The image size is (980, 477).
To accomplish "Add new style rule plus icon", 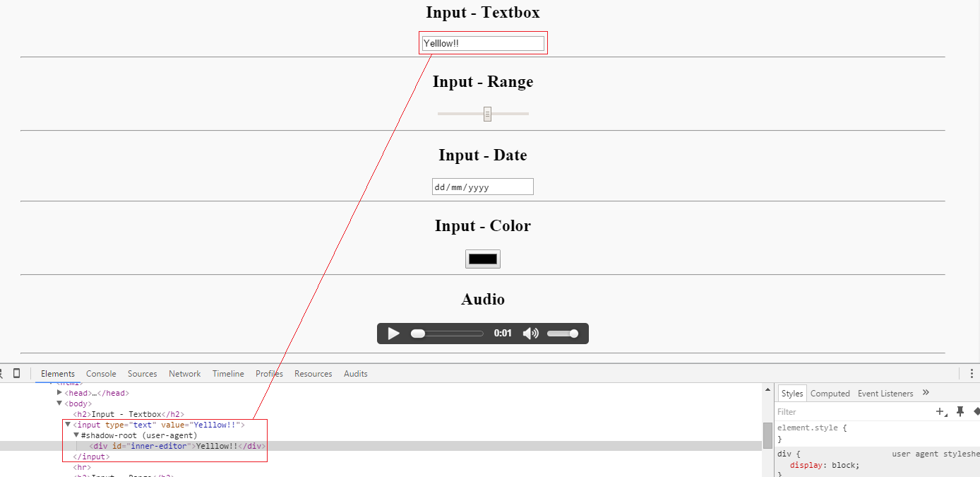I will pyautogui.click(x=941, y=411).
